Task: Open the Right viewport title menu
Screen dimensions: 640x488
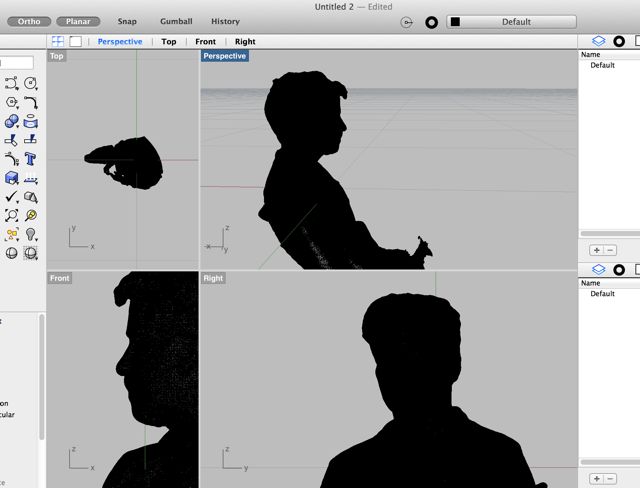Action: 213,278
